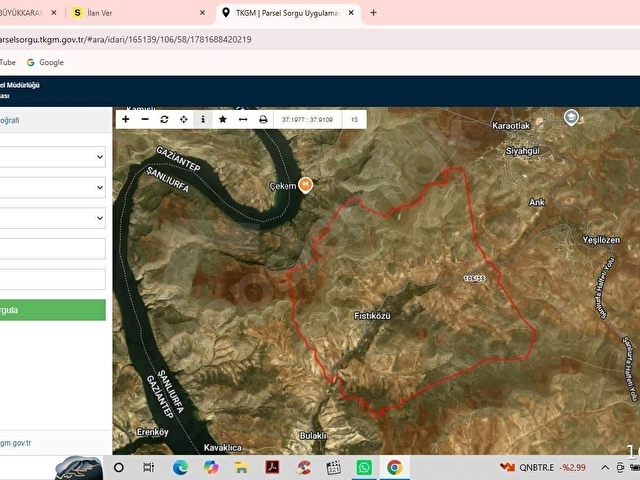Click the first text input field

52,249
